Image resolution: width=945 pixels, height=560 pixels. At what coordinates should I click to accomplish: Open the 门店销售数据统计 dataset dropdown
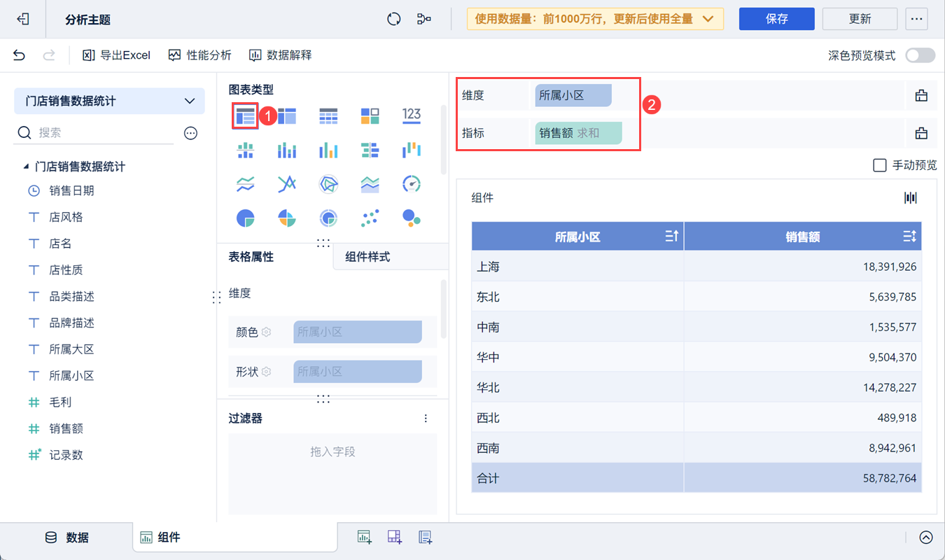109,101
